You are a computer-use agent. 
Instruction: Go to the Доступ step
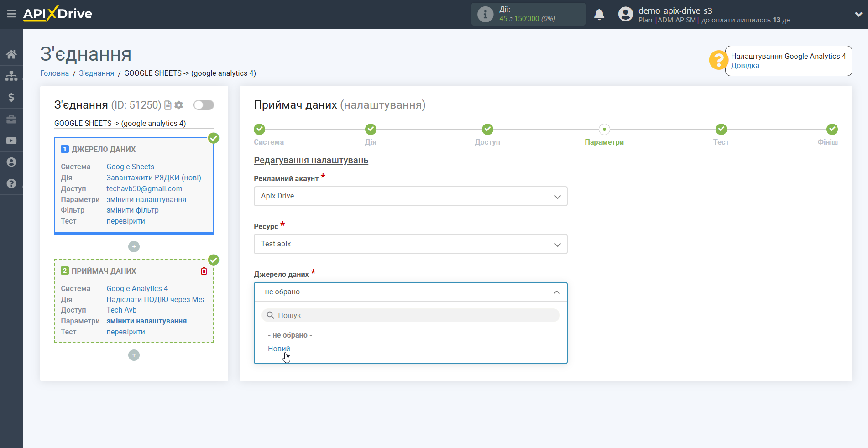click(x=487, y=129)
